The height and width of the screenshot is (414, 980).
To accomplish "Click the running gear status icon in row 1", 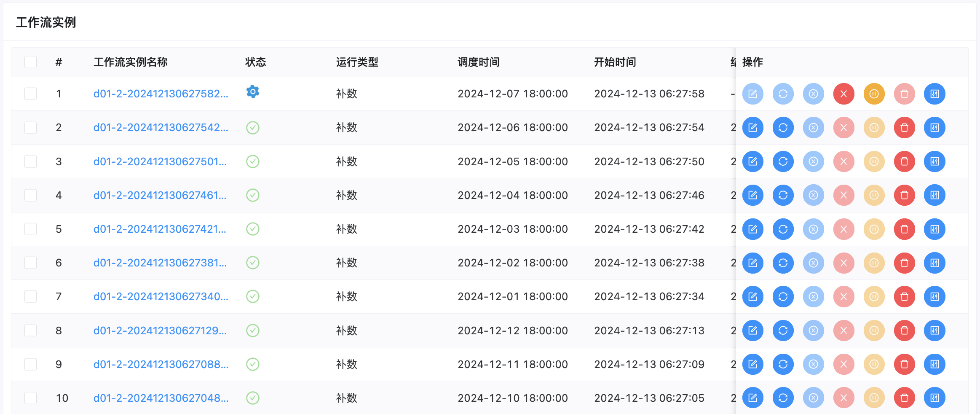I will 252,91.
